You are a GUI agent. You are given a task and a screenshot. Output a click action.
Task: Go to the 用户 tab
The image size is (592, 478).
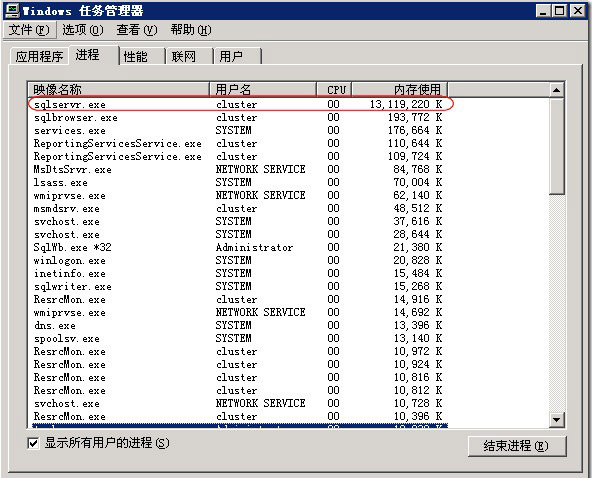237,57
